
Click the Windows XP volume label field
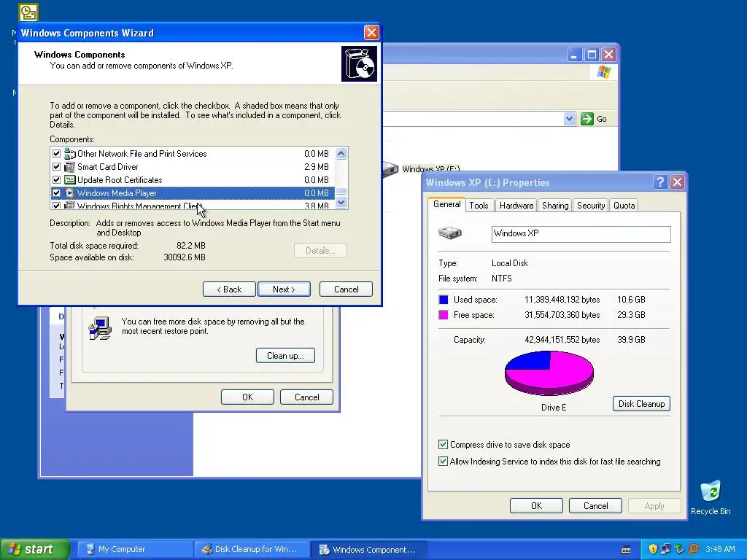point(581,234)
